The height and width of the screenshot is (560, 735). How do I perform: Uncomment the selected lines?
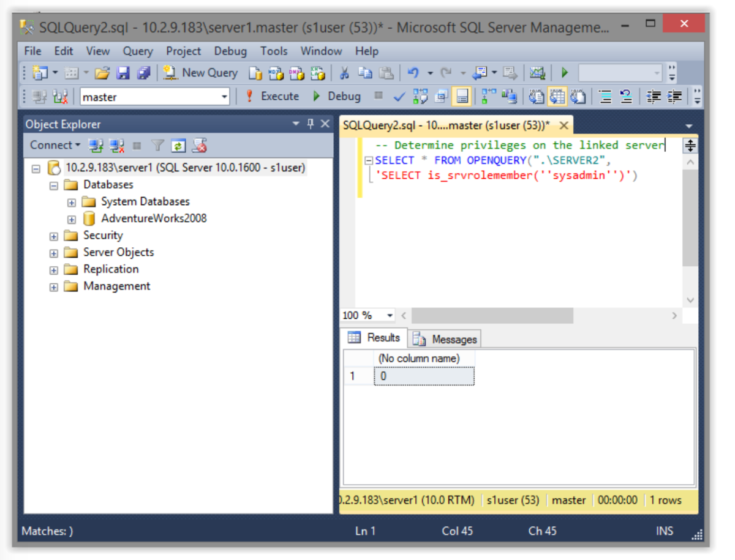(x=626, y=97)
